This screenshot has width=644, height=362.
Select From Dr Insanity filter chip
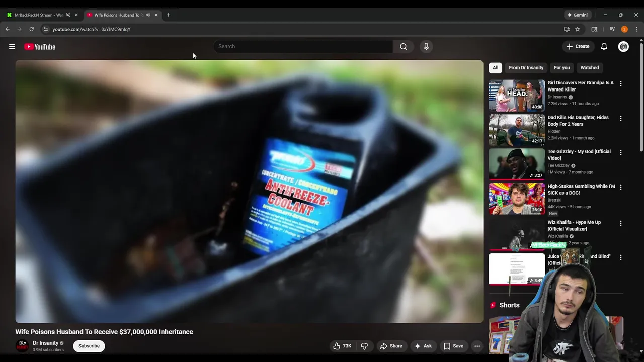point(526,67)
